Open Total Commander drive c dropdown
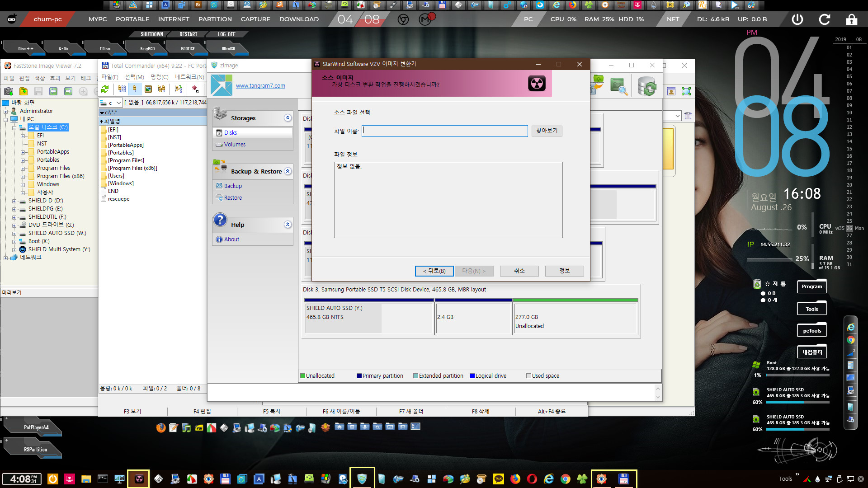 point(118,103)
